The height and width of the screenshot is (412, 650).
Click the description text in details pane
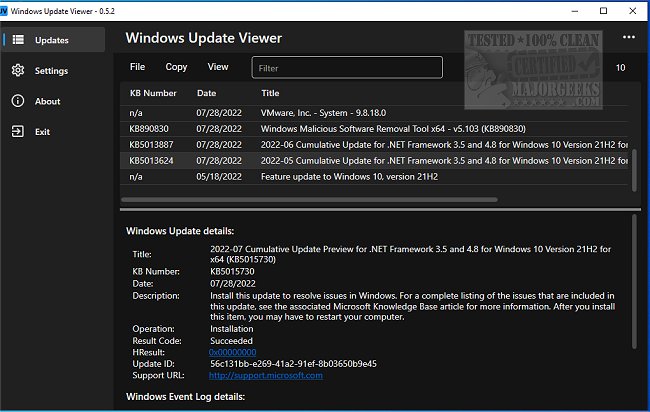[412, 306]
